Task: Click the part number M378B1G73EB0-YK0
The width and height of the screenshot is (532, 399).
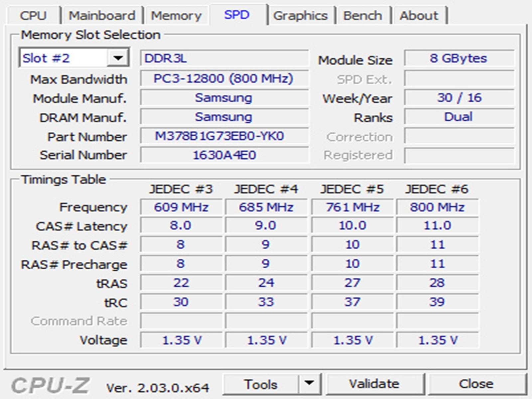Action: (224, 136)
